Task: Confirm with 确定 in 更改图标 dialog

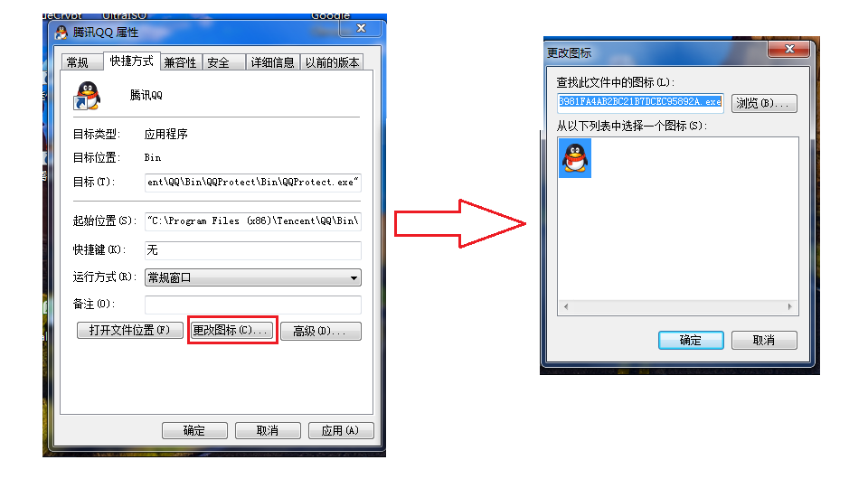Action: 691,341
